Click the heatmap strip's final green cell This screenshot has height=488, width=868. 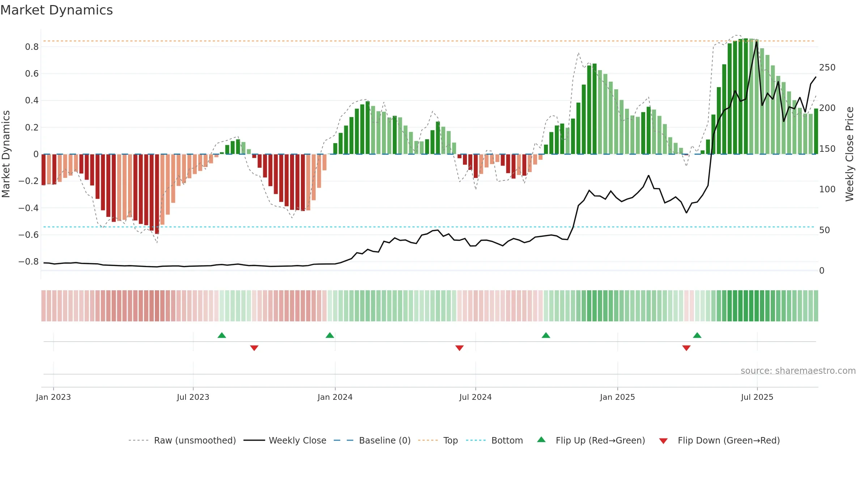(x=816, y=306)
